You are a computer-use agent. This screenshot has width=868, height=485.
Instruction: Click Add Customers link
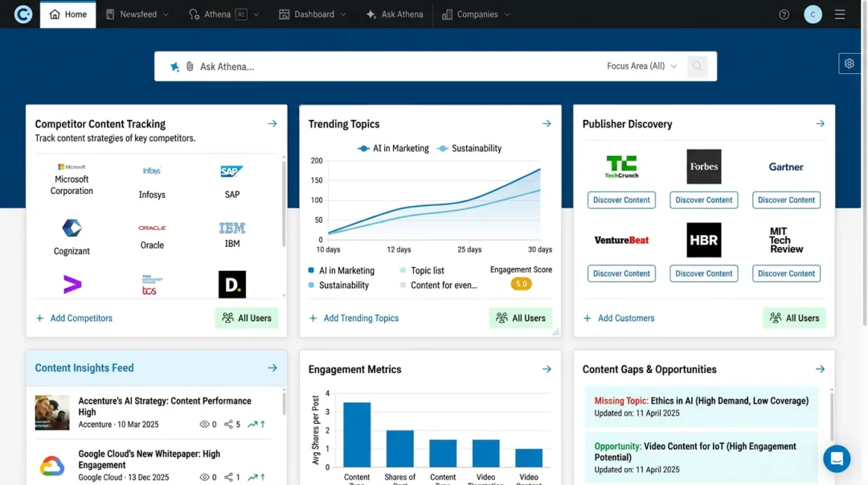click(x=619, y=319)
